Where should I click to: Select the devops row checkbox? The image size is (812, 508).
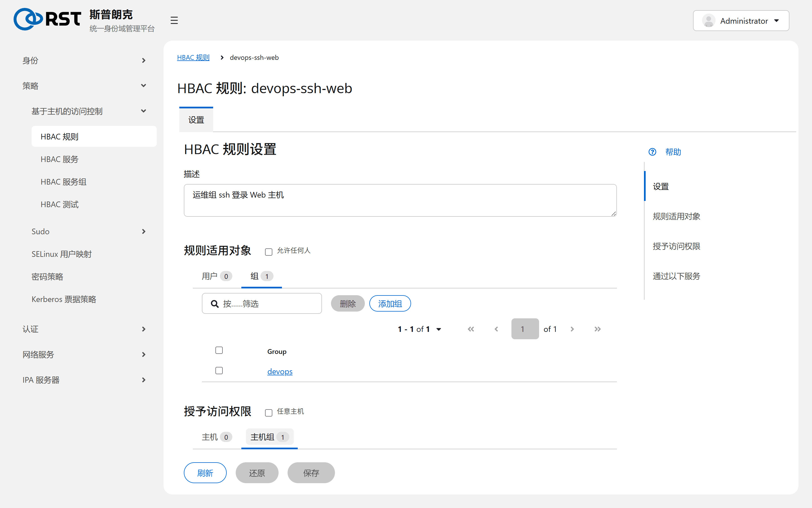pos(219,370)
